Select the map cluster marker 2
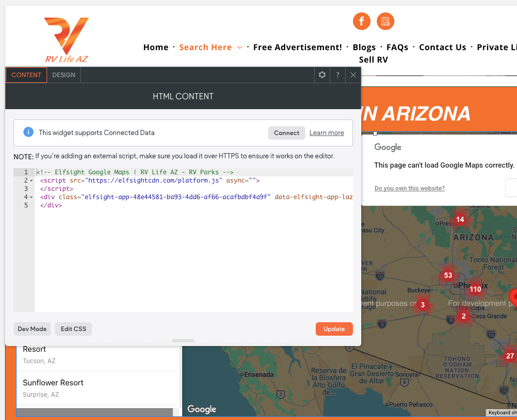Viewport: 517px width, 420px height. pyautogui.click(x=464, y=316)
